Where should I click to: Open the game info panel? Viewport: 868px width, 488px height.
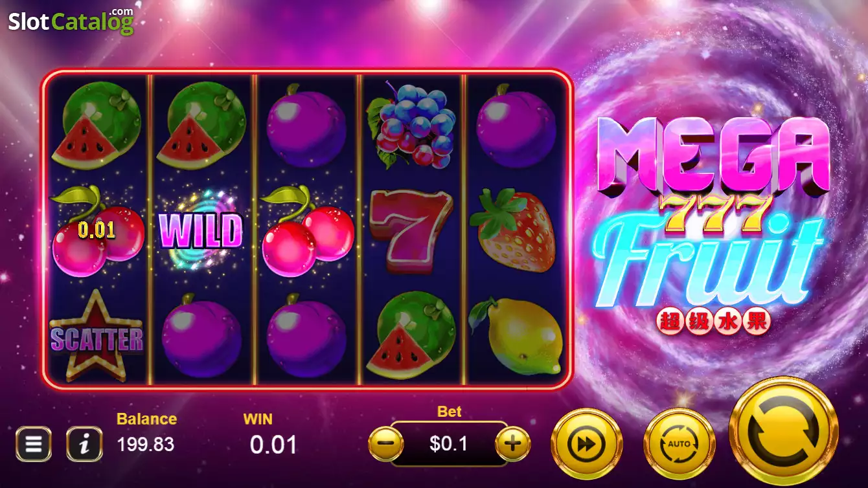tap(84, 444)
